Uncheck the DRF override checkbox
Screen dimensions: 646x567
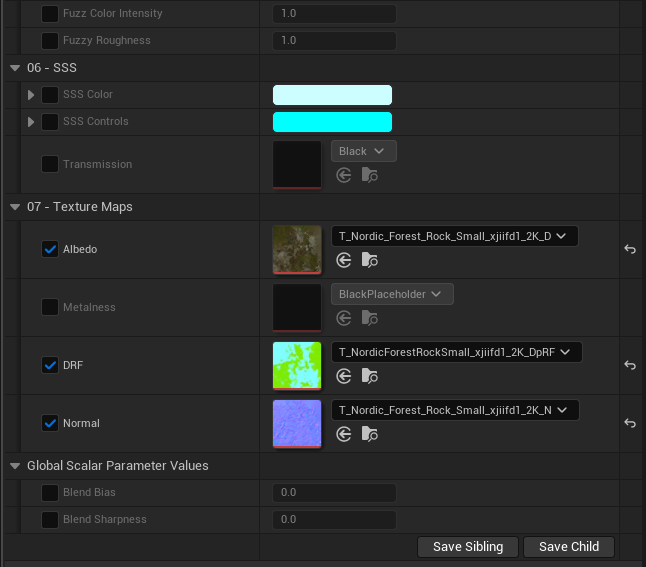pos(50,365)
